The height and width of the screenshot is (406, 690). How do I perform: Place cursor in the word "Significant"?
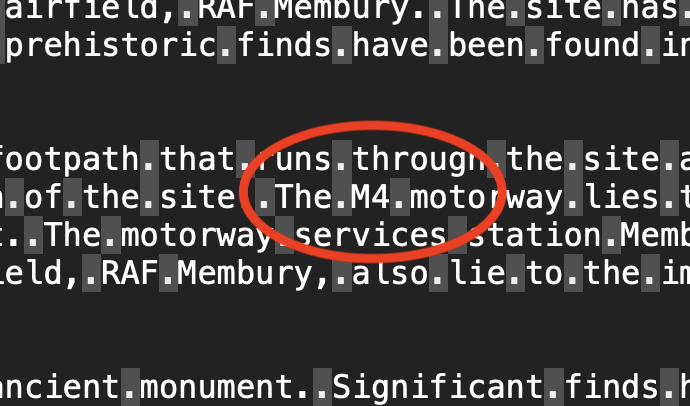point(437,387)
